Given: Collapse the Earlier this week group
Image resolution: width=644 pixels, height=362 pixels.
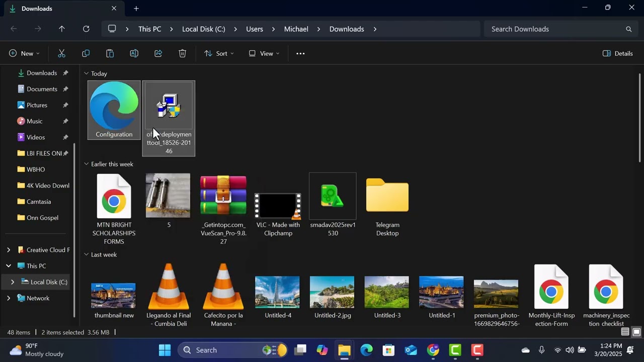Looking at the screenshot, I should (86, 164).
